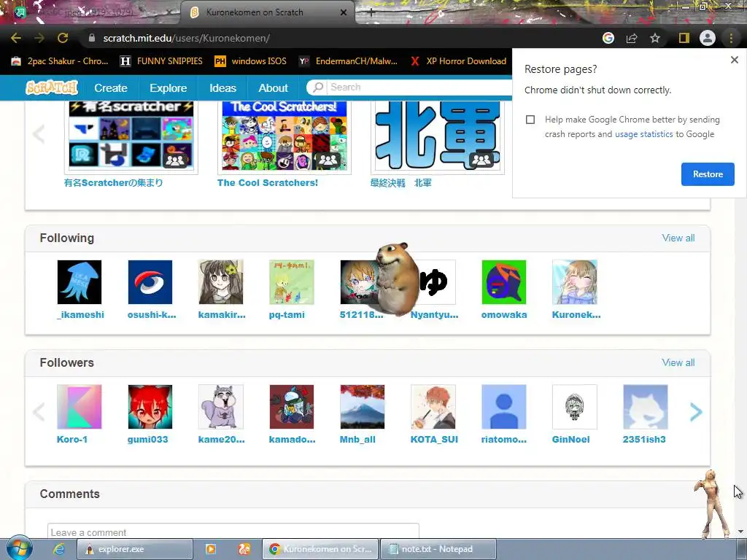
Task: Click the lock icon in address bar
Action: point(92,38)
